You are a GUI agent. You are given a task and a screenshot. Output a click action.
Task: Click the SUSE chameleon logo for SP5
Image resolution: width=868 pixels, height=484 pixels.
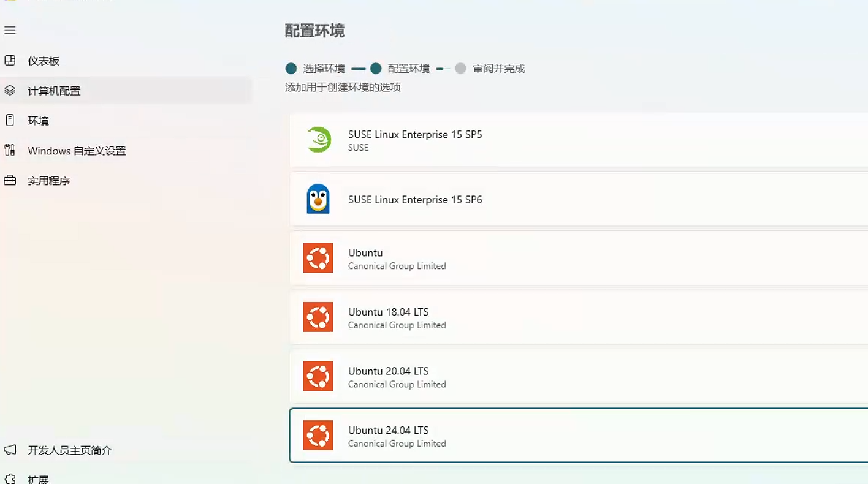point(318,140)
